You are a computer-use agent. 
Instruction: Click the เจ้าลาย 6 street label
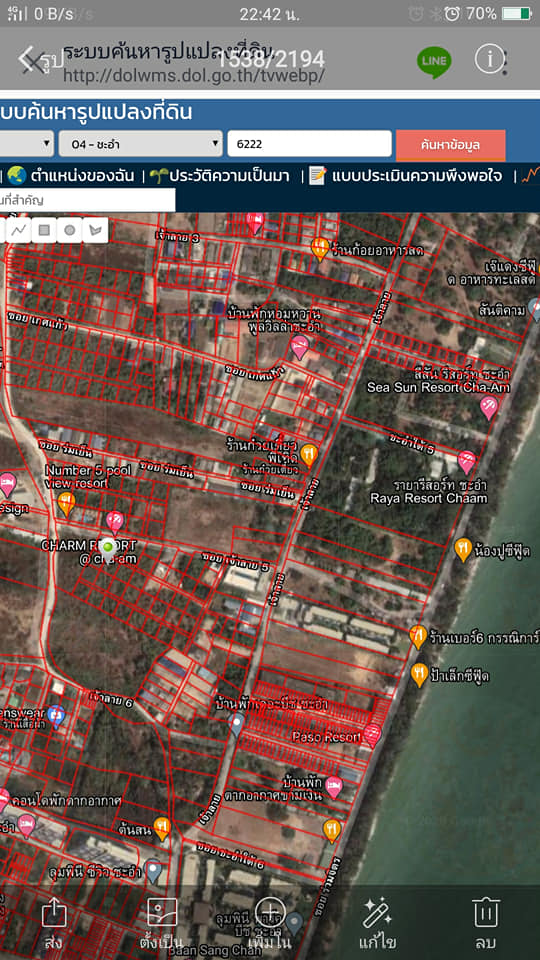[111, 697]
